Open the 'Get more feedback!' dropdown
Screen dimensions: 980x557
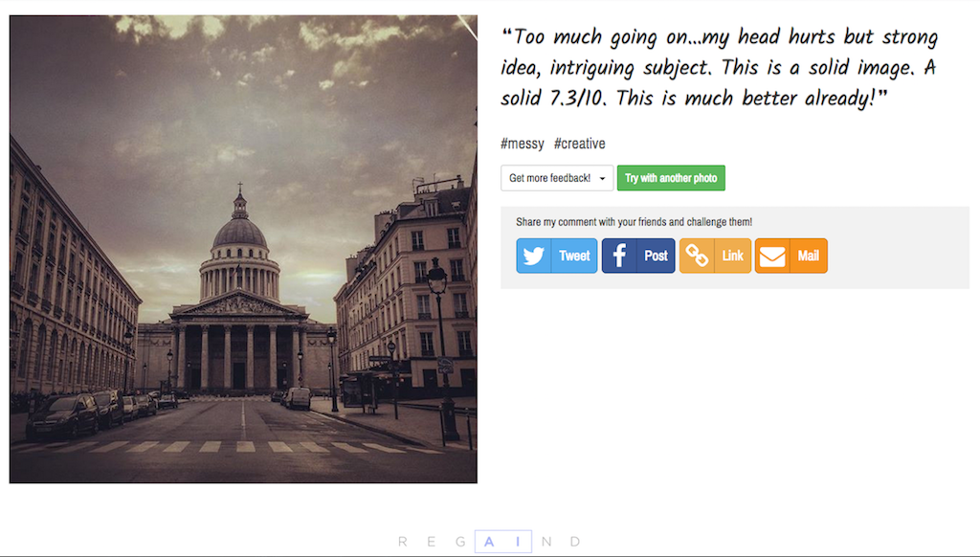[549, 178]
